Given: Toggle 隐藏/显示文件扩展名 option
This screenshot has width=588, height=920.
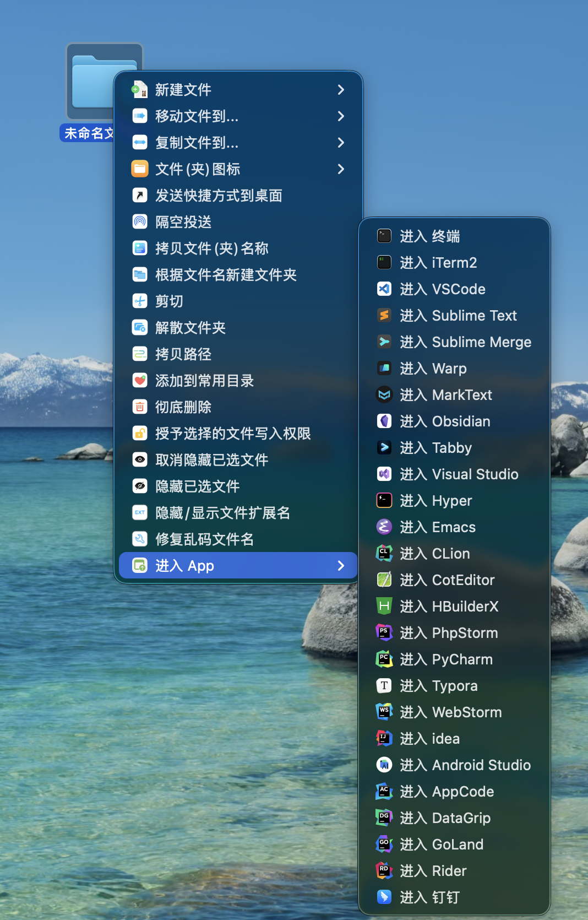Looking at the screenshot, I should pyautogui.click(x=222, y=513).
